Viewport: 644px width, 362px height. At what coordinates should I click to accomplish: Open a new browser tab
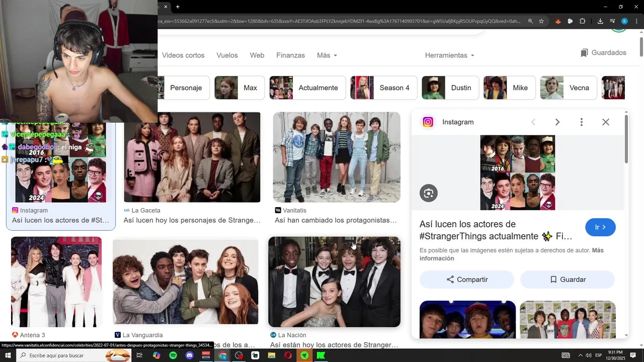[178, 7]
